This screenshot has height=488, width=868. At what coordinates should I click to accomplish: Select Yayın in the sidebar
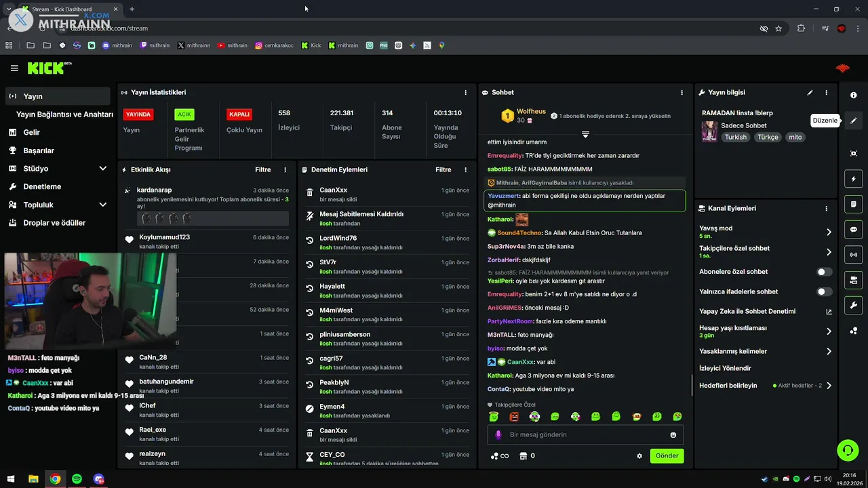click(x=58, y=96)
